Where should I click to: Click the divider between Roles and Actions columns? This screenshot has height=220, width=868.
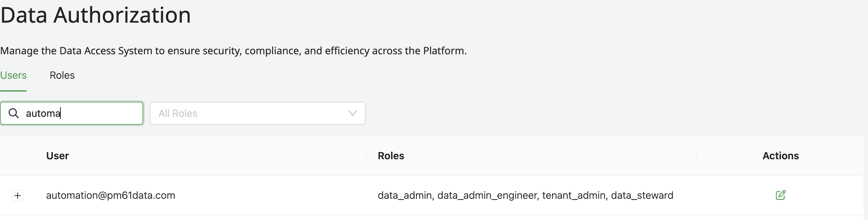pos(697,156)
